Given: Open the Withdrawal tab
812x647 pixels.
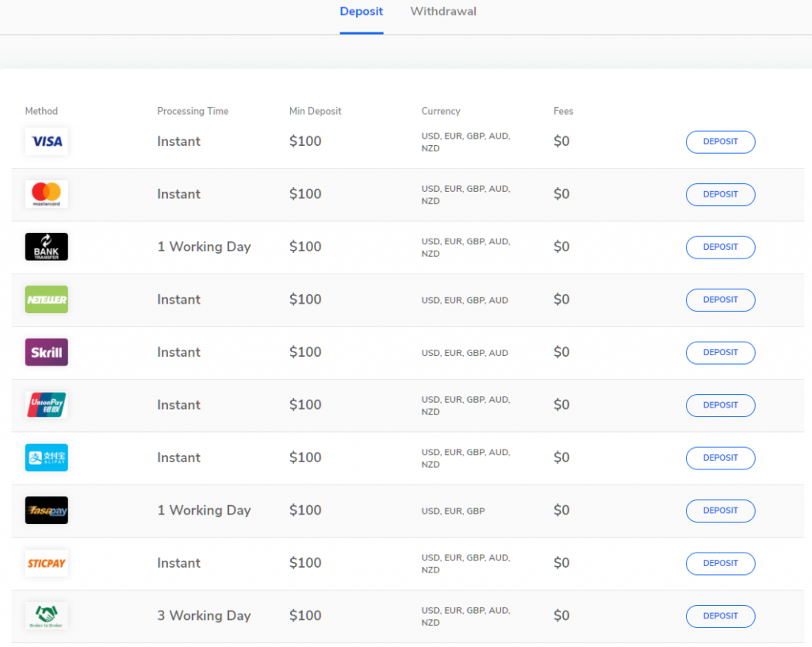Looking at the screenshot, I should [x=443, y=11].
